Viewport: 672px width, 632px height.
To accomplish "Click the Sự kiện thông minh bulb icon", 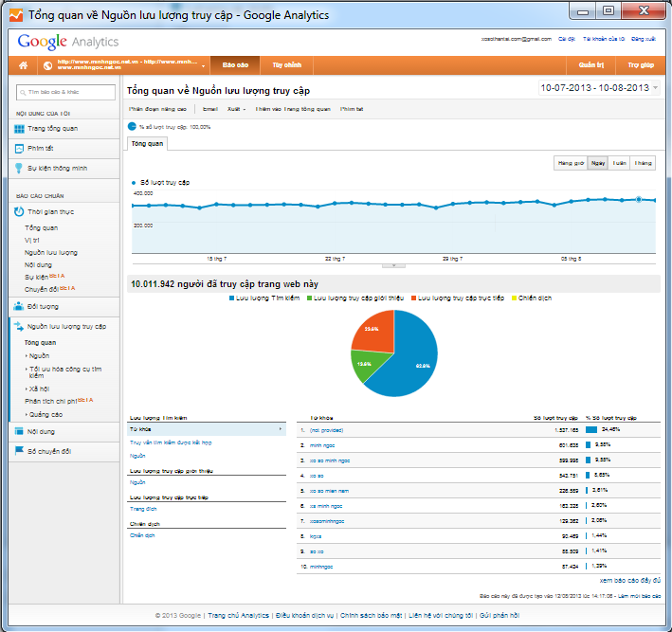I will click(x=19, y=168).
